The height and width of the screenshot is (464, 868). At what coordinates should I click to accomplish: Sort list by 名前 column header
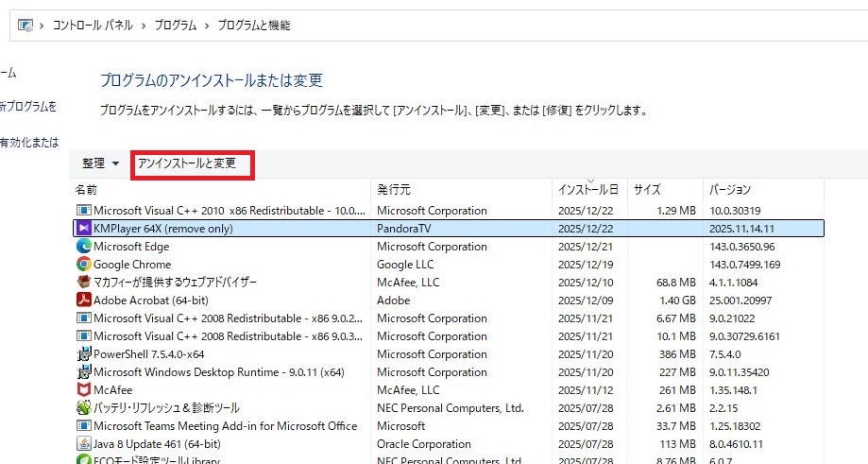tap(87, 190)
